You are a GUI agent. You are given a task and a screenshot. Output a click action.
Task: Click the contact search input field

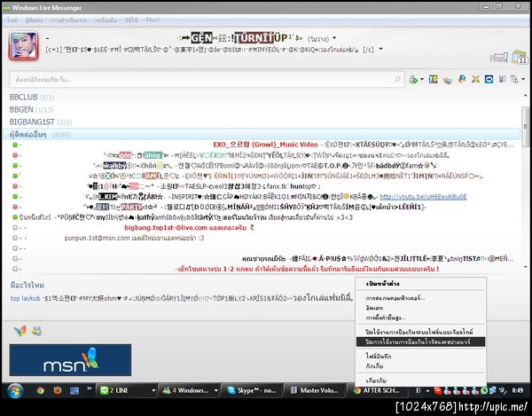coord(207,80)
